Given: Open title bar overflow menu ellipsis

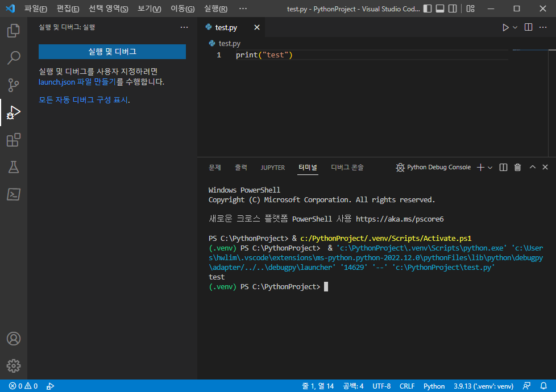Looking at the screenshot, I should coord(243,9).
